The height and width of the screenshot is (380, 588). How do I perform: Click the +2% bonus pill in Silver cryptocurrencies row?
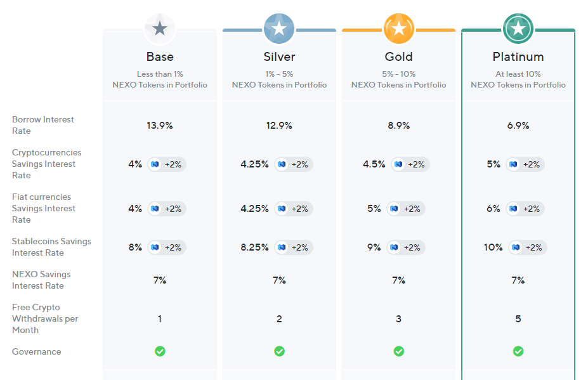coord(299,164)
